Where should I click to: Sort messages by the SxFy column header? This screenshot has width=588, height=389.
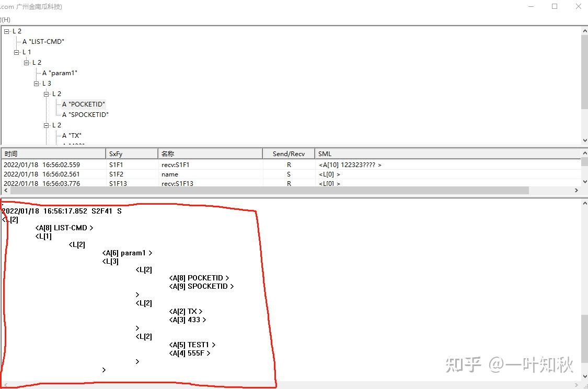pyautogui.click(x=131, y=153)
